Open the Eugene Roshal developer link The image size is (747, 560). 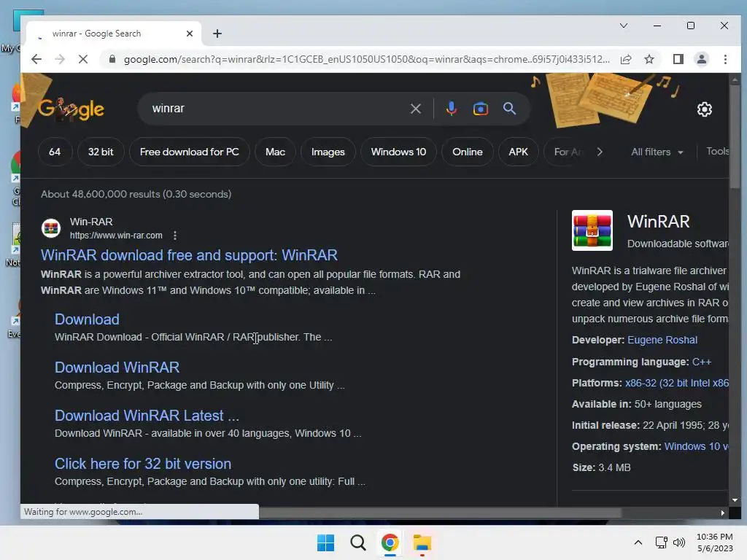(662, 340)
